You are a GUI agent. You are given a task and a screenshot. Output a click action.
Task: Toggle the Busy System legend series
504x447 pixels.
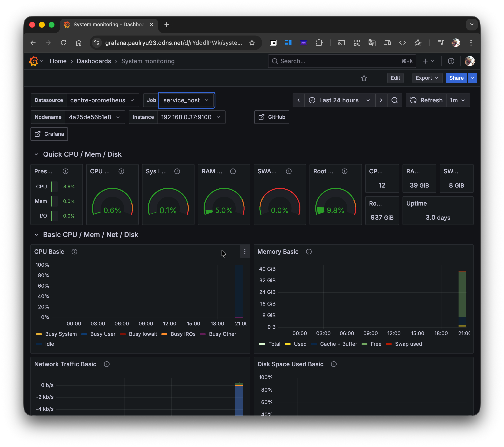[x=61, y=334]
